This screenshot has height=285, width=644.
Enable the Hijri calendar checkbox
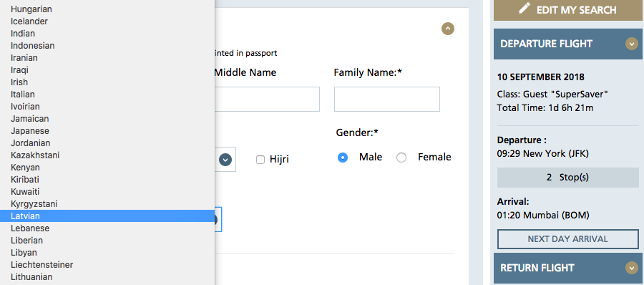[x=260, y=160]
